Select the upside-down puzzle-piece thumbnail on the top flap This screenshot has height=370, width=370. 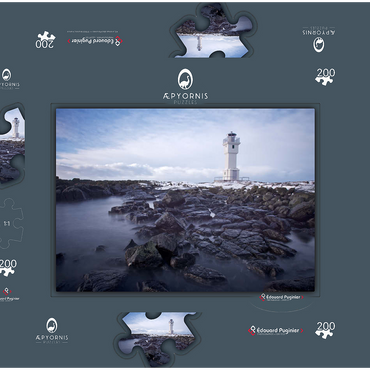[x=214, y=31]
